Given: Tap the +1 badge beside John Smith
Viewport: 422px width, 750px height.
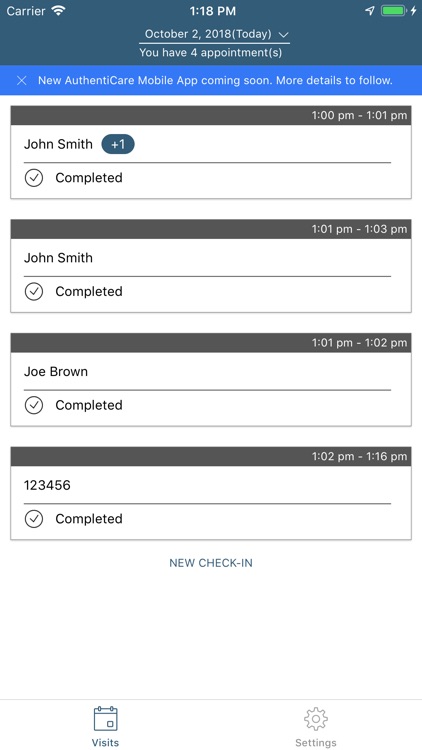Looking at the screenshot, I should point(118,144).
